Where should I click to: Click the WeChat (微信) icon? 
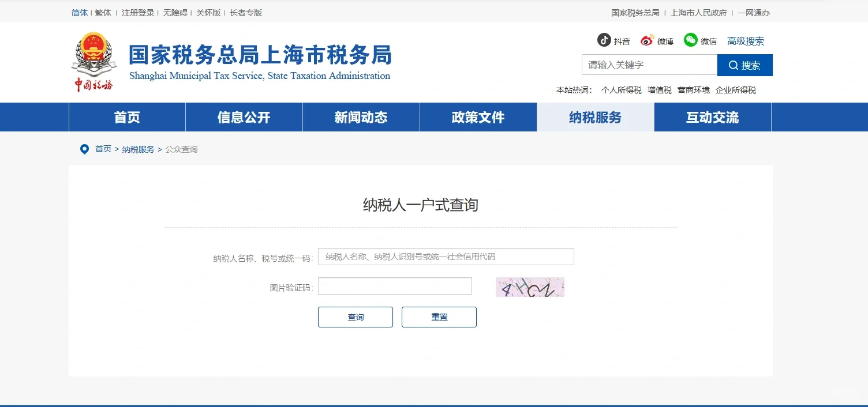tap(690, 40)
